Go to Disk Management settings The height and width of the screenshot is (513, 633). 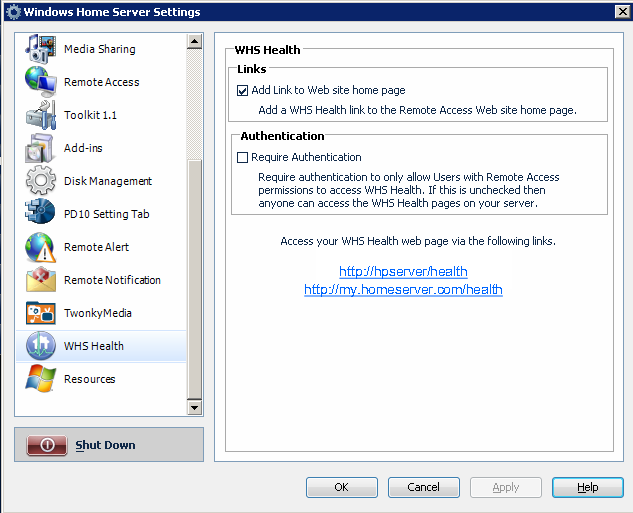point(108,181)
